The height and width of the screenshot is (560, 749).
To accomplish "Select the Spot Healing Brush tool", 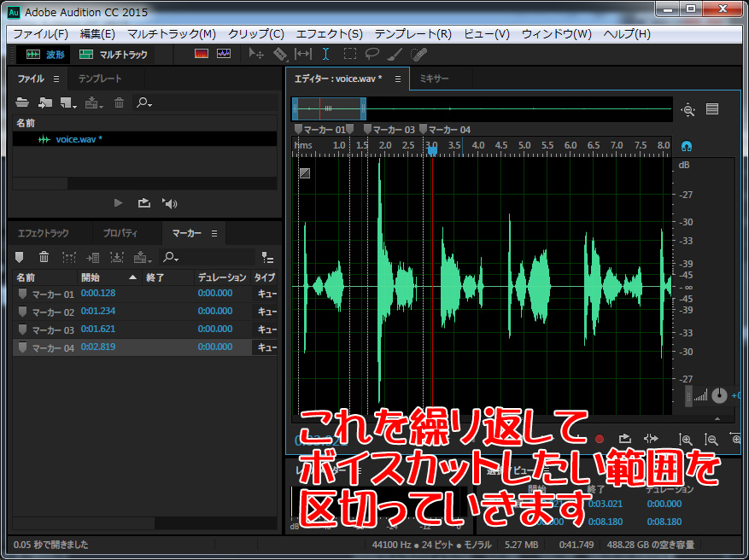I will pos(418,54).
